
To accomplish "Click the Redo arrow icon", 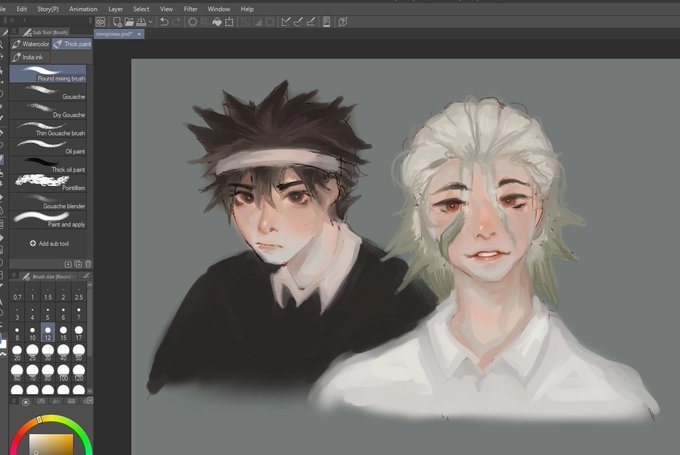I will (176, 22).
